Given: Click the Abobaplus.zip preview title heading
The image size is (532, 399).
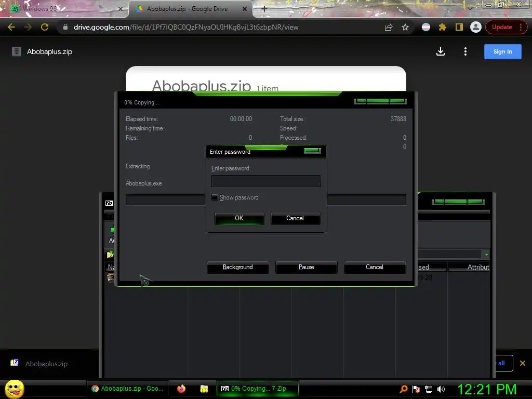Looking at the screenshot, I should coord(202,85).
